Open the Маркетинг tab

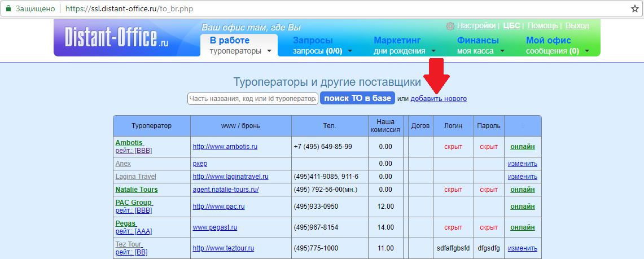point(397,40)
